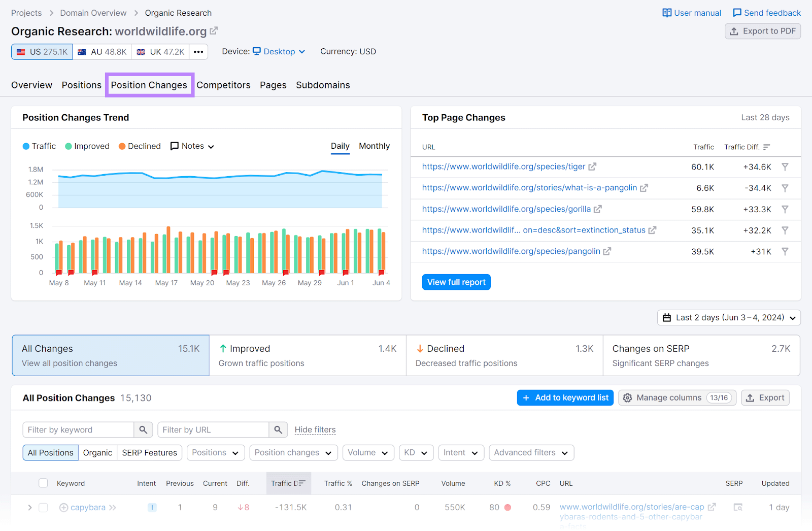
Task: Open the KD filter dropdown
Action: point(416,453)
